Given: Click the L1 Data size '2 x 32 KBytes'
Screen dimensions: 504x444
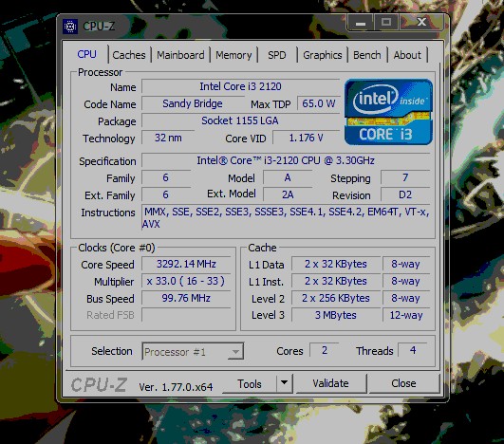Looking at the screenshot, I should point(336,264).
